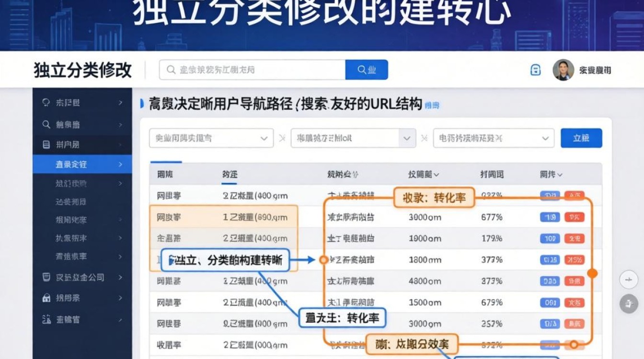The width and height of the screenshot is (644, 359).
Task: Click the magnifier icon inside the top search bar
Action: [x=170, y=69]
